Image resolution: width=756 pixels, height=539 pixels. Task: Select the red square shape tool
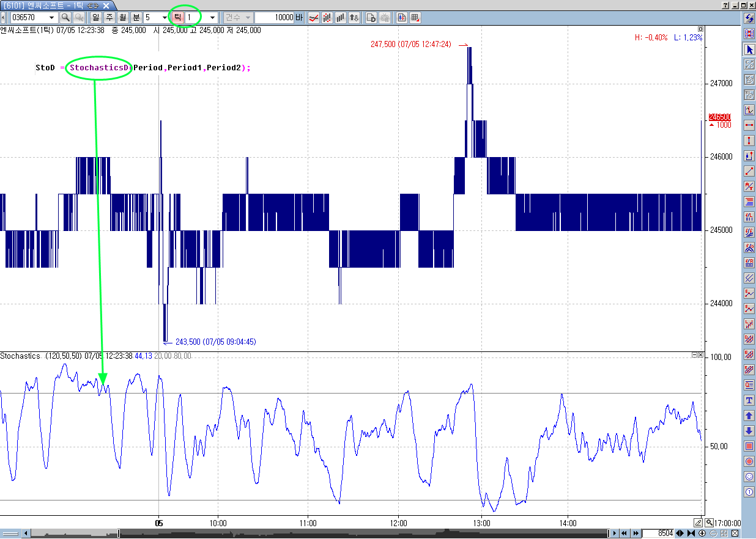[749, 446]
